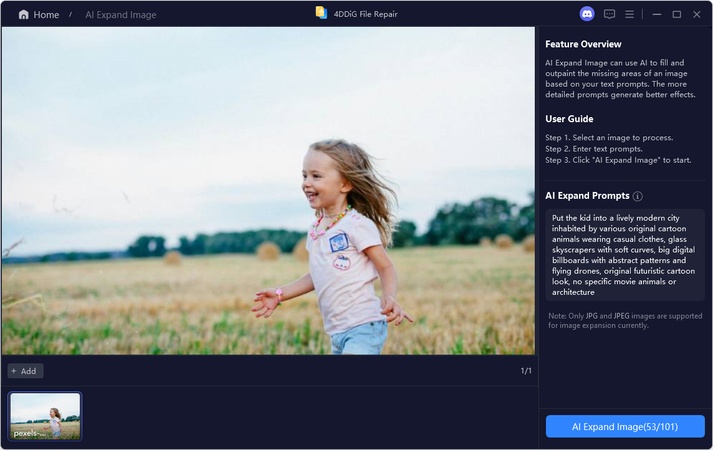Select the pexels image thumbnail
Image resolution: width=713 pixels, height=450 pixels.
tap(45, 416)
